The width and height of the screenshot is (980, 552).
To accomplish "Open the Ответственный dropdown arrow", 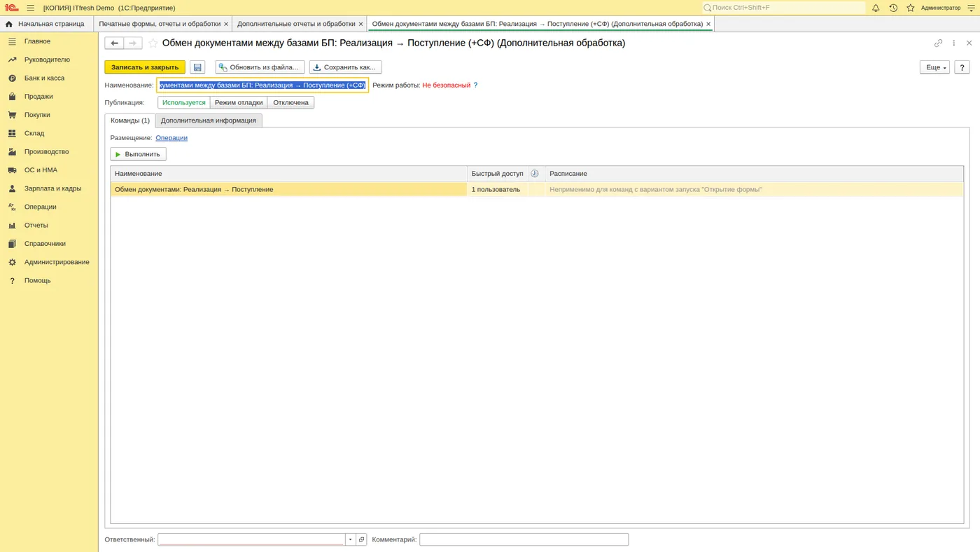I will point(351,539).
